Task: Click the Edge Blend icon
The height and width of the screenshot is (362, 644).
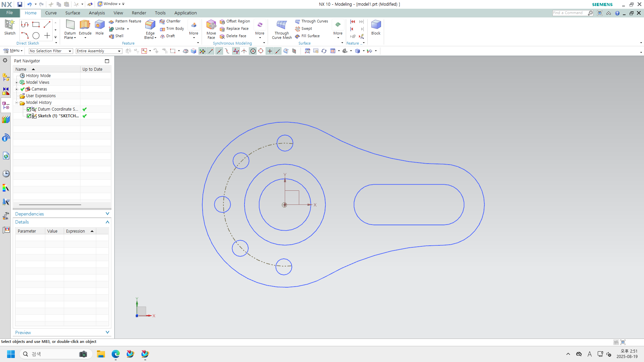Action: (x=150, y=25)
